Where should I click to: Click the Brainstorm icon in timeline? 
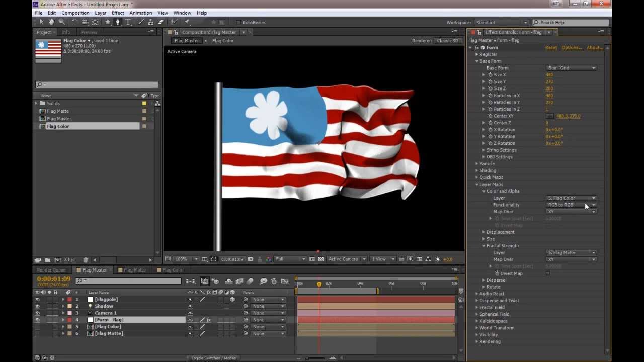(x=263, y=281)
